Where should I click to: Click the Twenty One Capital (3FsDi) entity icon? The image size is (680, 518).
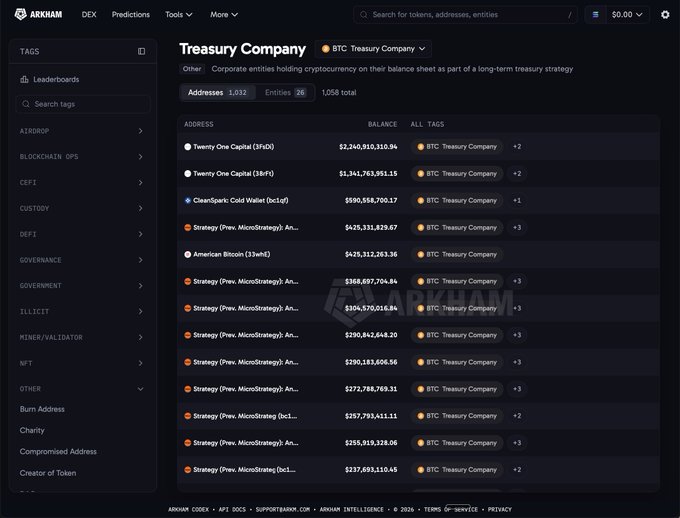[x=187, y=147]
